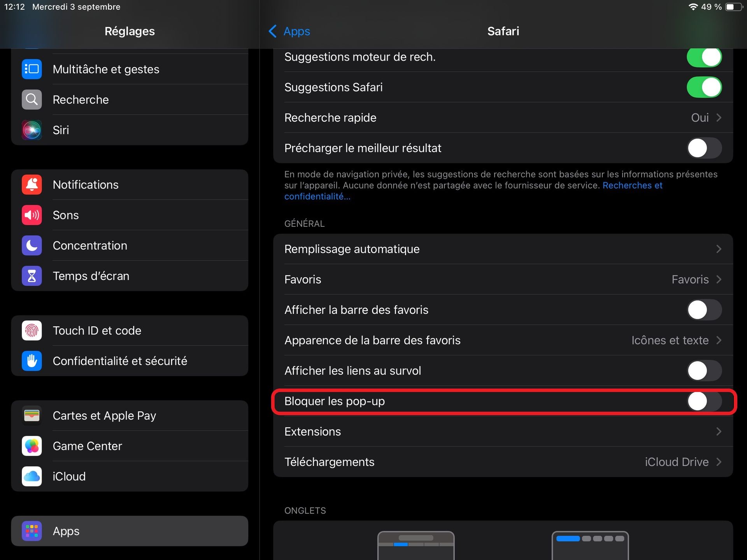The image size is (747, 560).
Task: Open Multitâche et gestes icon in sidebar
Action: [32, 69]
